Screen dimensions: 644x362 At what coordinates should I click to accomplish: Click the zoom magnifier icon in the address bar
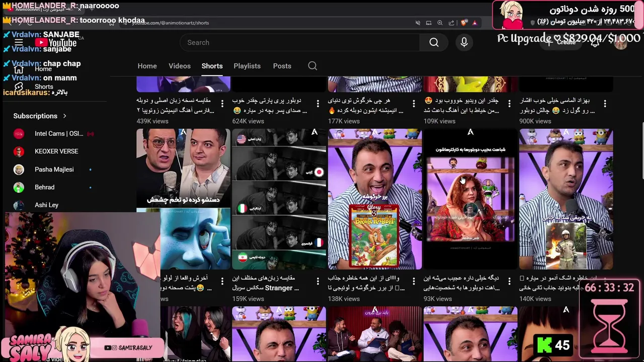point(440,23)
